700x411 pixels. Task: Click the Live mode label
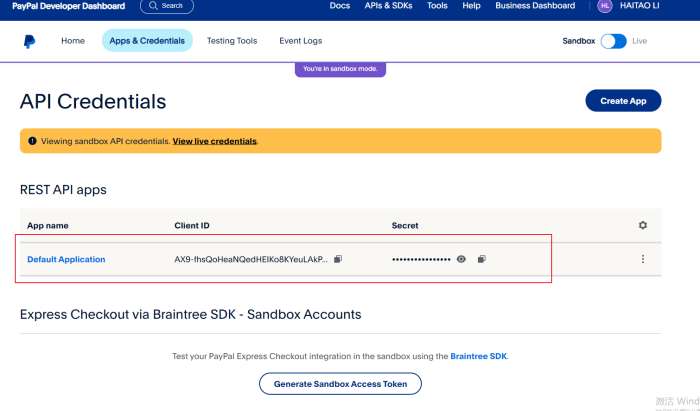(639, 41)
